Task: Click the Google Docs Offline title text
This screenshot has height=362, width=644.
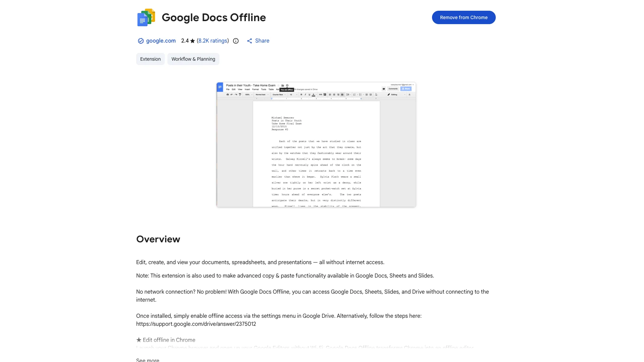Action: [214, 17]
